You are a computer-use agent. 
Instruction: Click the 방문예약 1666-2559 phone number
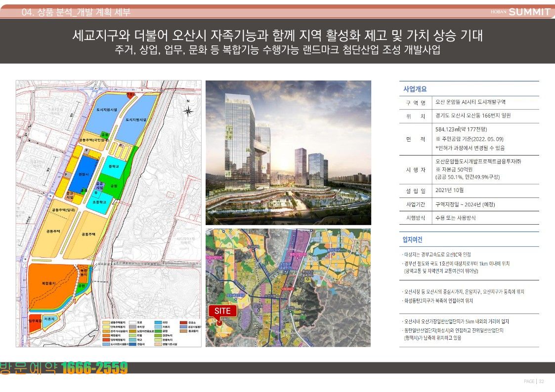(64, 368)
